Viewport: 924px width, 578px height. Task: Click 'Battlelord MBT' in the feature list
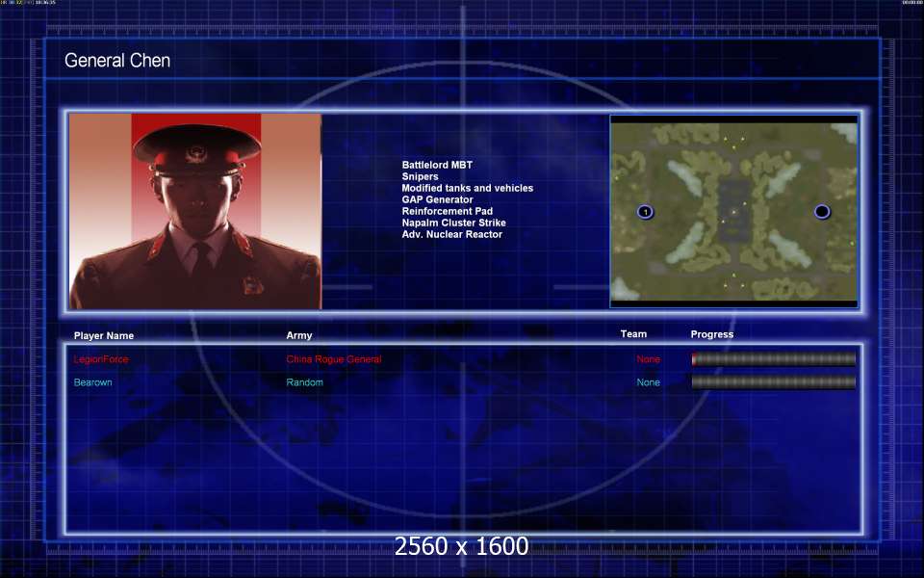(437, 165)
